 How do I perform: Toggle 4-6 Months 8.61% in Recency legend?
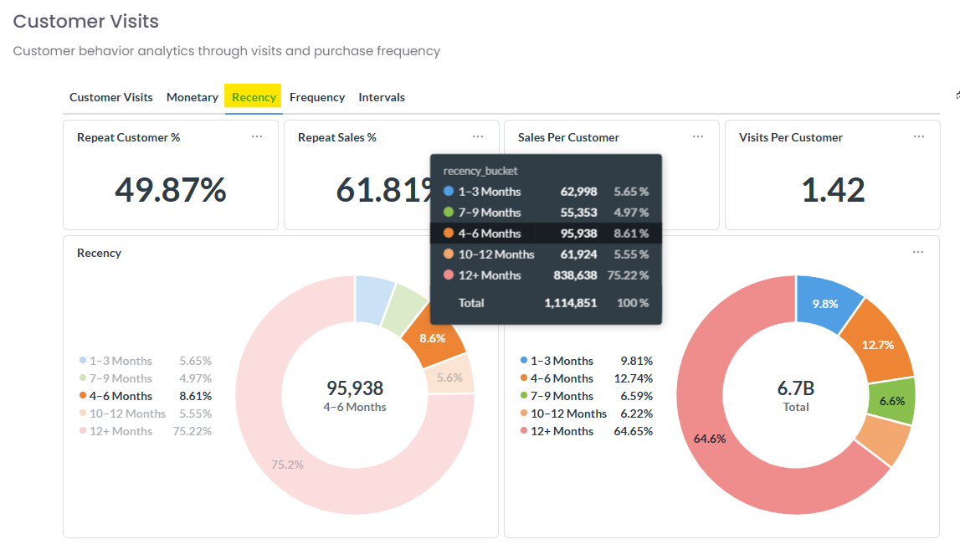pos(145,396)
